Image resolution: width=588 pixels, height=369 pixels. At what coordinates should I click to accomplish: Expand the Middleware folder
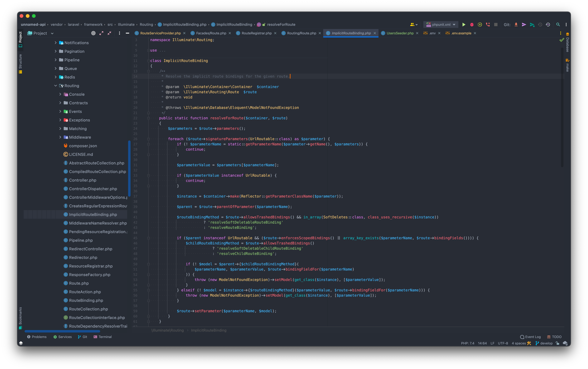60,137
